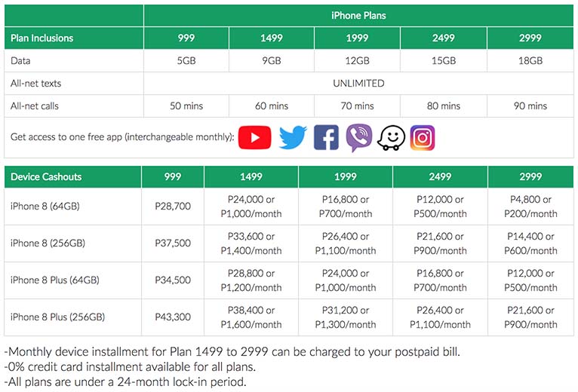
Task: Select the iPhone Plans header
Action: click(x=358, y=16)
